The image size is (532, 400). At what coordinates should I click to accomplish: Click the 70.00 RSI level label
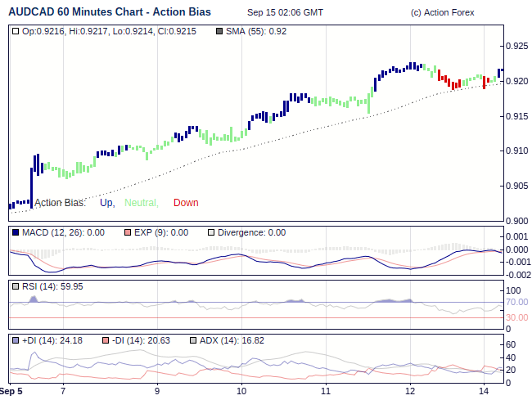pos(518,303)
